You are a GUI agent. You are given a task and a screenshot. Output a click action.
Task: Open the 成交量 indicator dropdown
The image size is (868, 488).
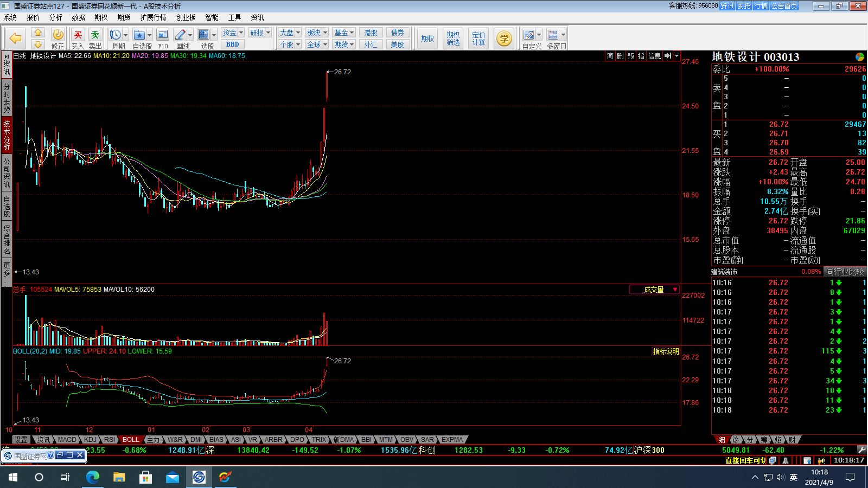(x=655, y=290)
